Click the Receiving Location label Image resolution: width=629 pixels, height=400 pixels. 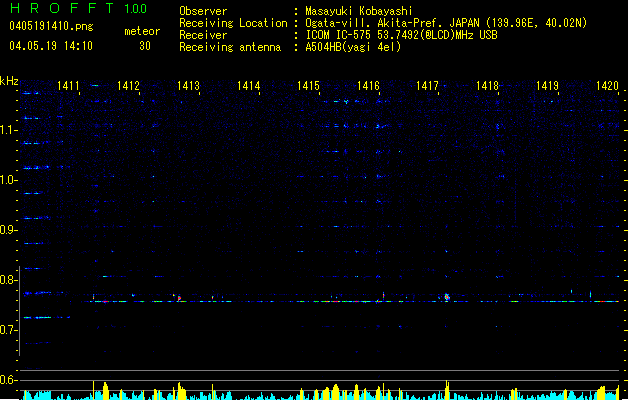(233, 23)
